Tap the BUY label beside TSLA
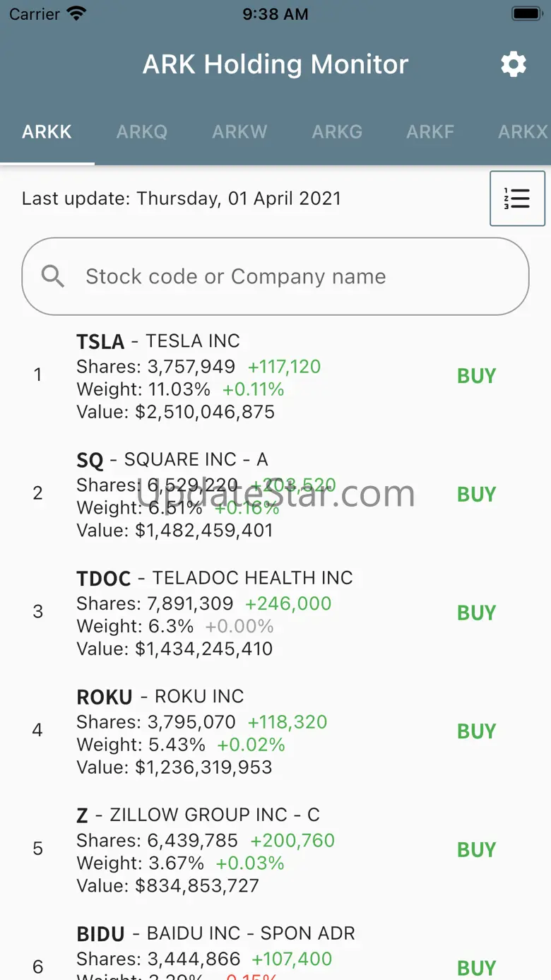Screen dimensions: 551x980 476,376
